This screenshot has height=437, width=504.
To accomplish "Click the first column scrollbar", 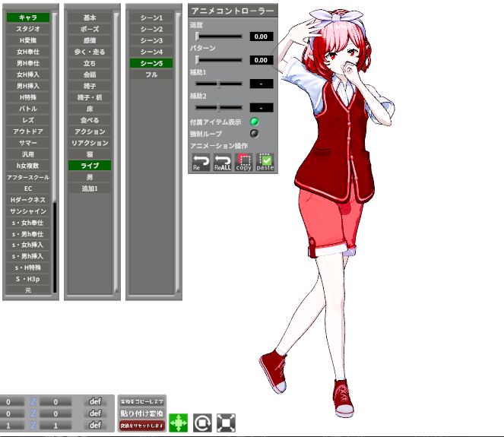I will click(55, 152).
